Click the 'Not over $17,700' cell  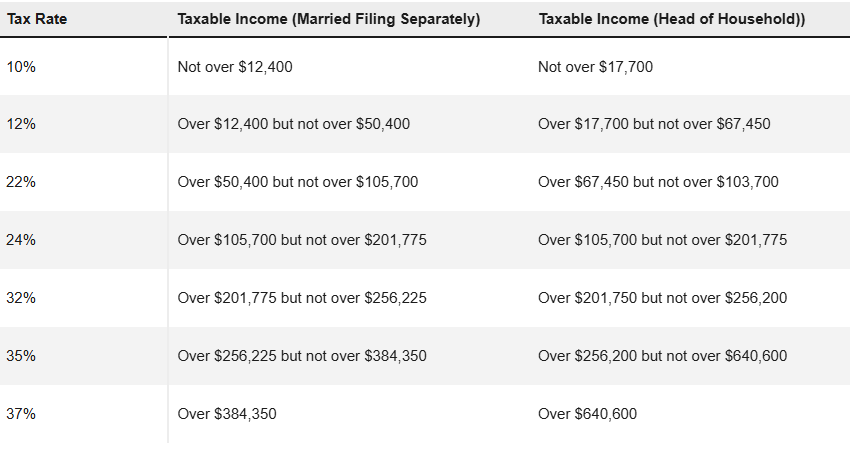(x=596, y=67)
